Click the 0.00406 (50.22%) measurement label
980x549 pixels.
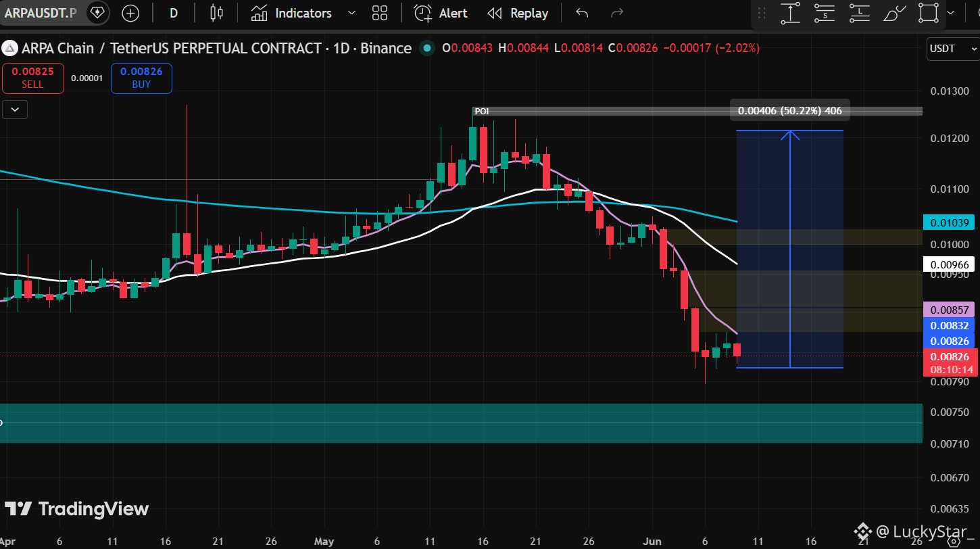tap(789, 111)
